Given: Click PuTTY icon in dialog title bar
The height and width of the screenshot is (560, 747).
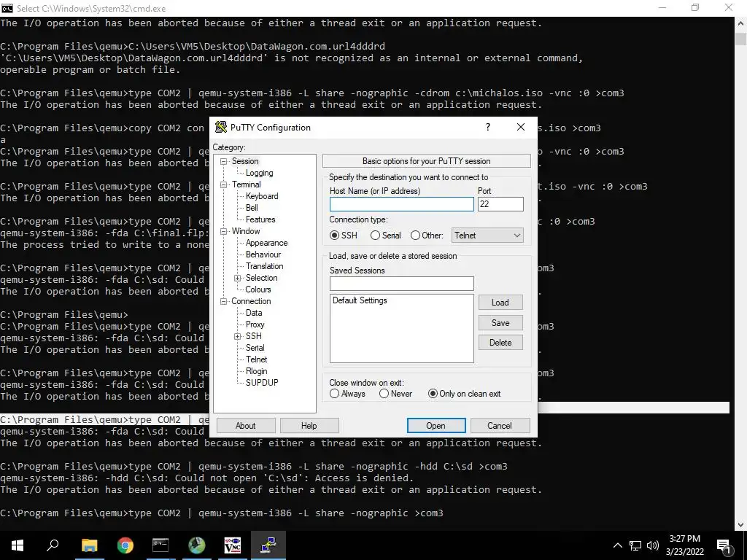Looking at the screenshot, I should coord(220,127).
